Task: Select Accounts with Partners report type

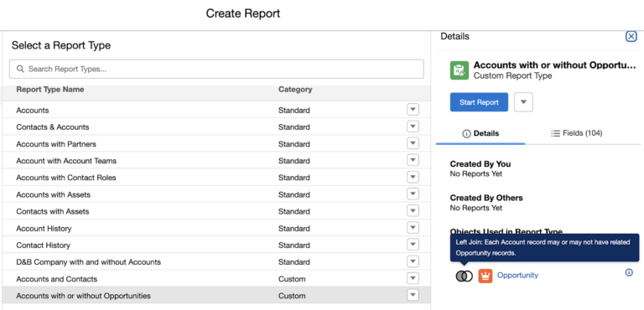Action: coord(56,144)
